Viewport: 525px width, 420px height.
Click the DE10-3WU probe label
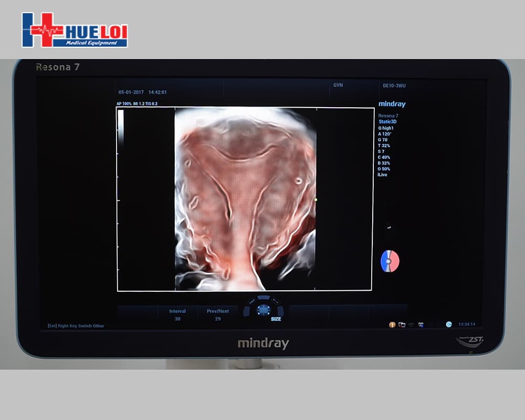[x=393, y=85]
